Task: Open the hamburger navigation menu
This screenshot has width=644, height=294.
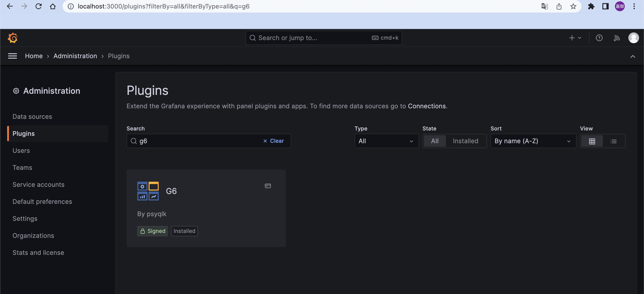Action: [x=13, y=56]
